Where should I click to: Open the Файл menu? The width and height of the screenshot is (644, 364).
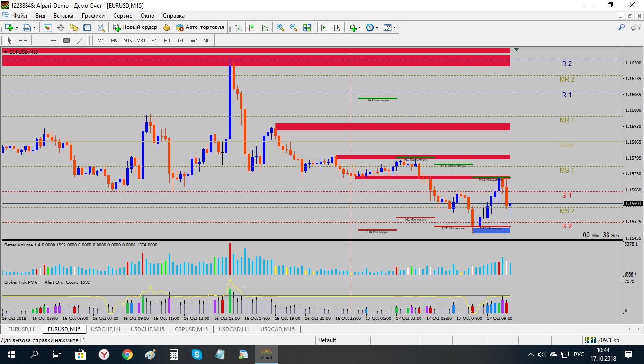[x=20, y=15]
